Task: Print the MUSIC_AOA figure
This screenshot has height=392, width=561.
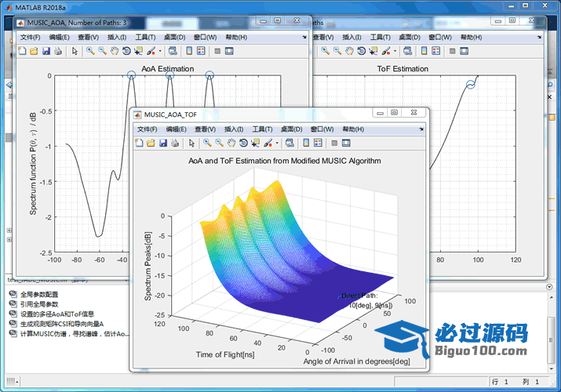Action: 58,51
